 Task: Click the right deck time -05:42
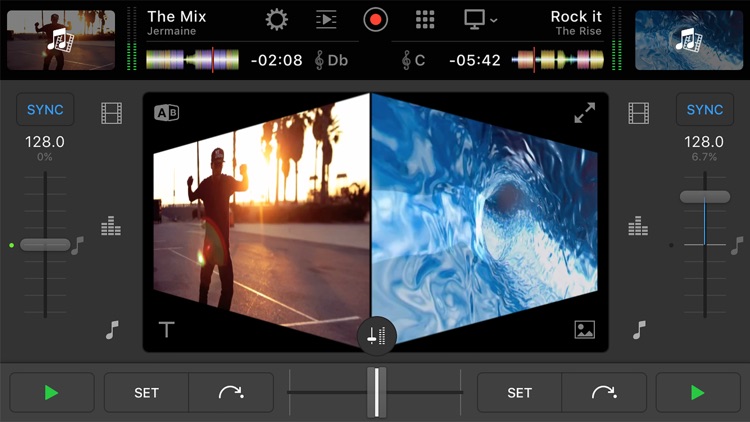[474, 60]
